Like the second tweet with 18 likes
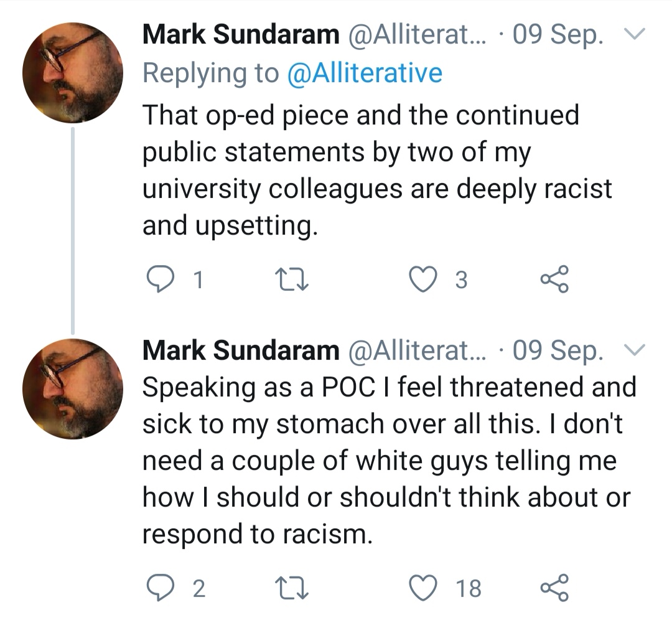The image size is (672, 623). pyautogui.click(x=426, y=587)
